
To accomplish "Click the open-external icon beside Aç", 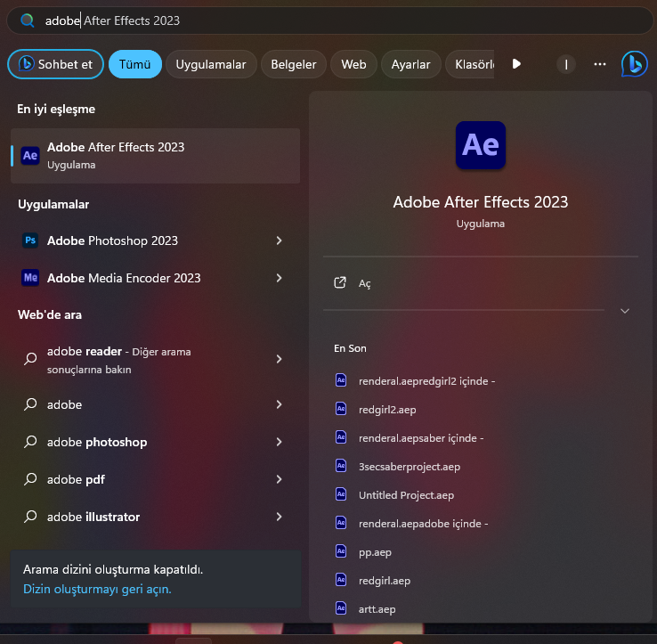I will tap(340, 283).
